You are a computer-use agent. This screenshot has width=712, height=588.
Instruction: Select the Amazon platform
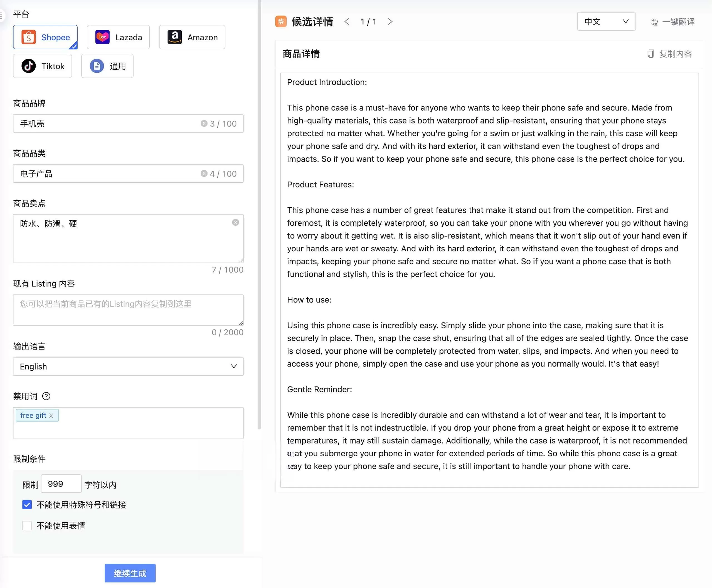192,37
